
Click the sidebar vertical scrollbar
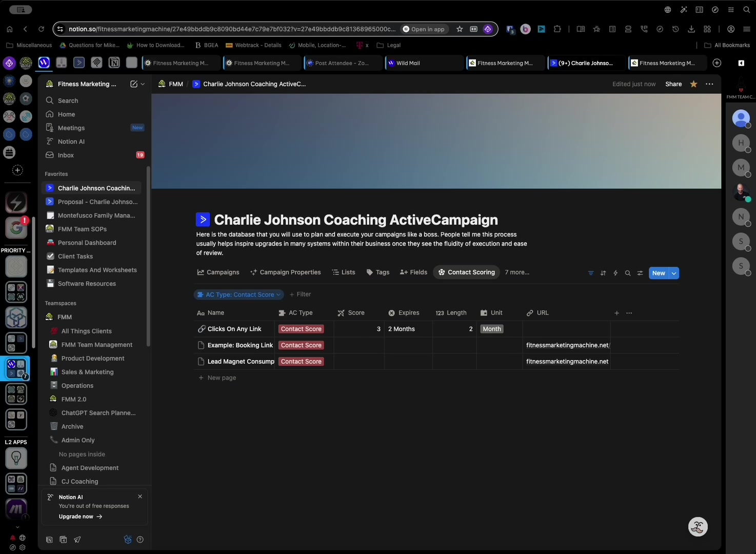click(x=148, y=255)
